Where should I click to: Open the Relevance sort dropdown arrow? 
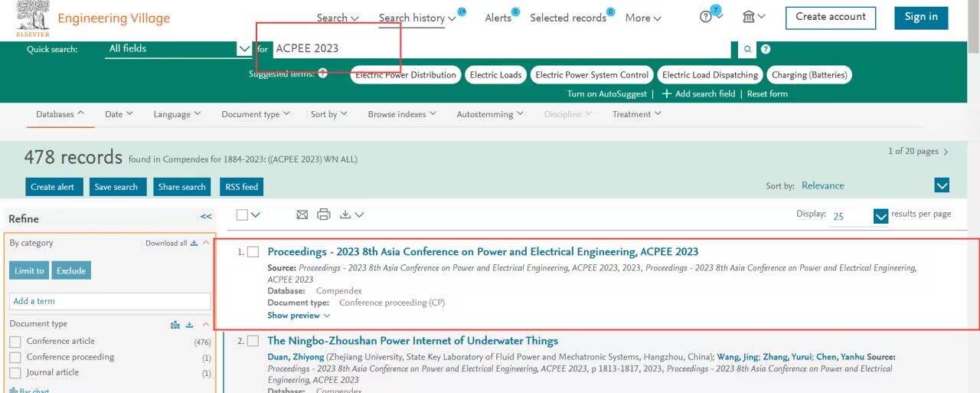pyautogui.click(x=942, y=185)
